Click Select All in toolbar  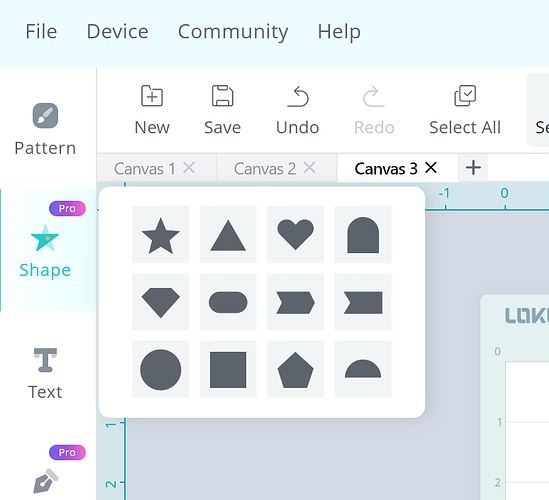pos(465,110)
